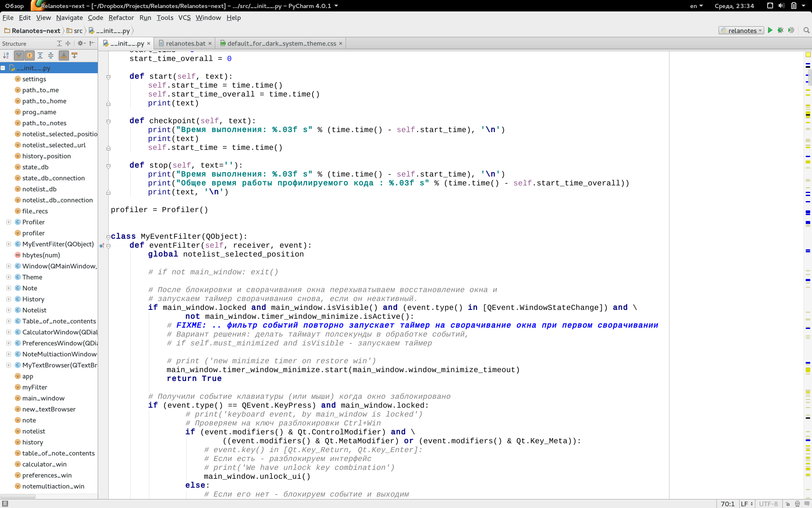Viewport: 812px width, 508px height.
Task: Expand the Profiler class node
Action: [x=8, y=222]
